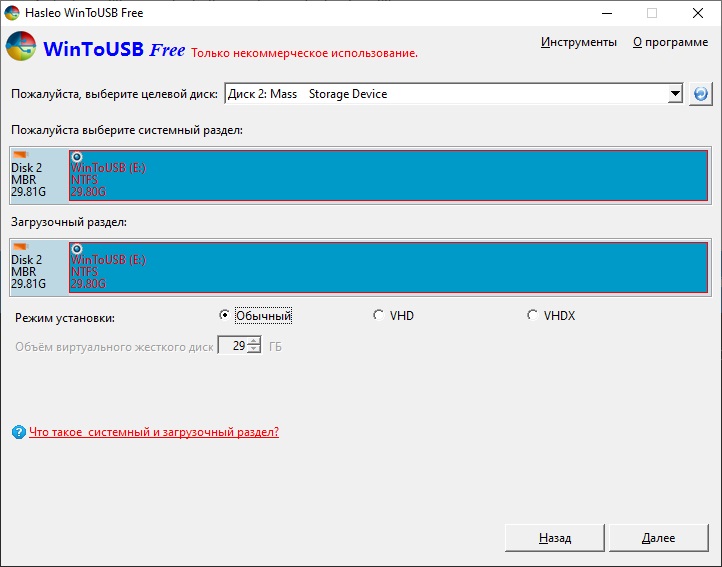Increase virtual disk size with up arrow
722x567 pixels.
click(x=254, y=341)
